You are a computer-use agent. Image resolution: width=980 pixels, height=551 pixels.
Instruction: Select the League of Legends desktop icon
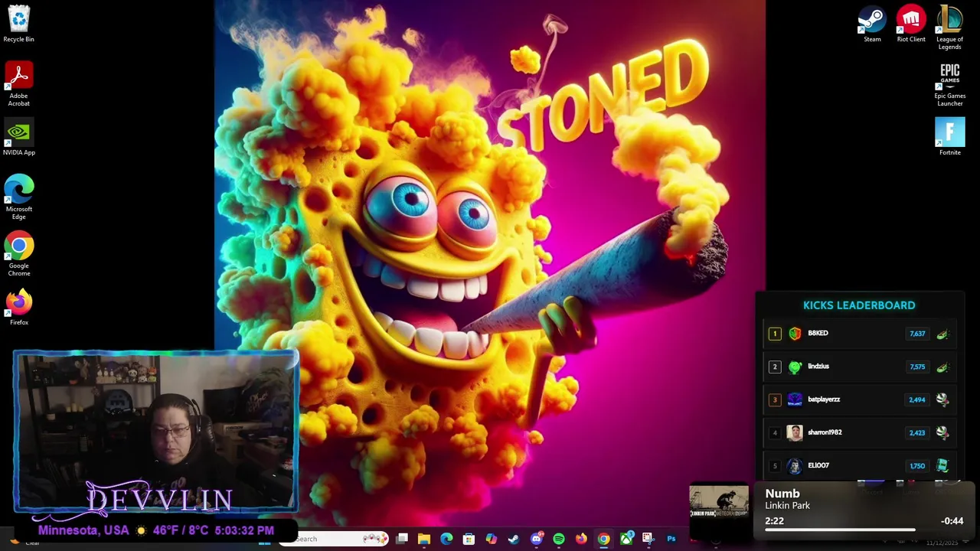point(949,28)
